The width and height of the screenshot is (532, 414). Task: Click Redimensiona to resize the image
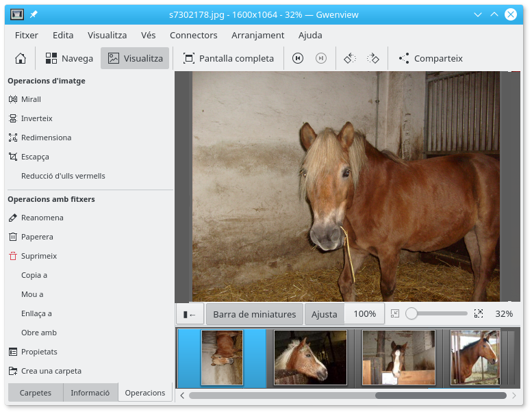pyautogui.click(x=46, y=138)
